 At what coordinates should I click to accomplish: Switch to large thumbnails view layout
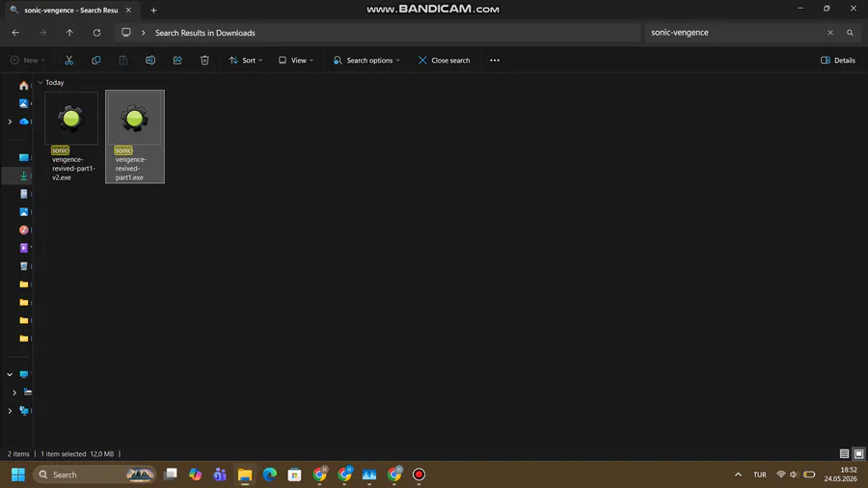858,453
